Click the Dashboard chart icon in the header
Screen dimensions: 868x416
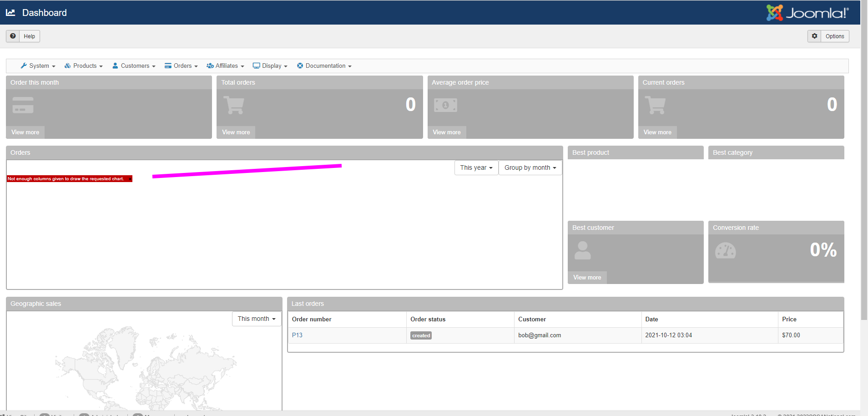tap(10, 13)
